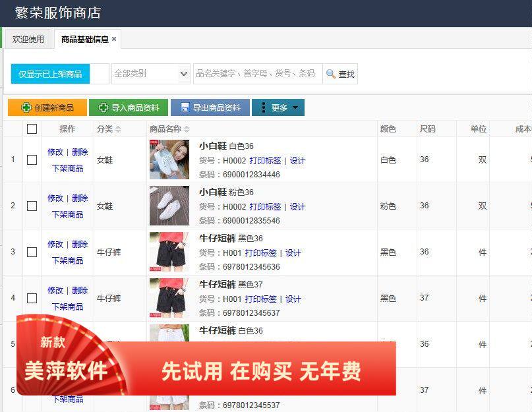Click the plus icon on 导入商品资料
The image size is (532, 412).
click(x=103, y=107)
